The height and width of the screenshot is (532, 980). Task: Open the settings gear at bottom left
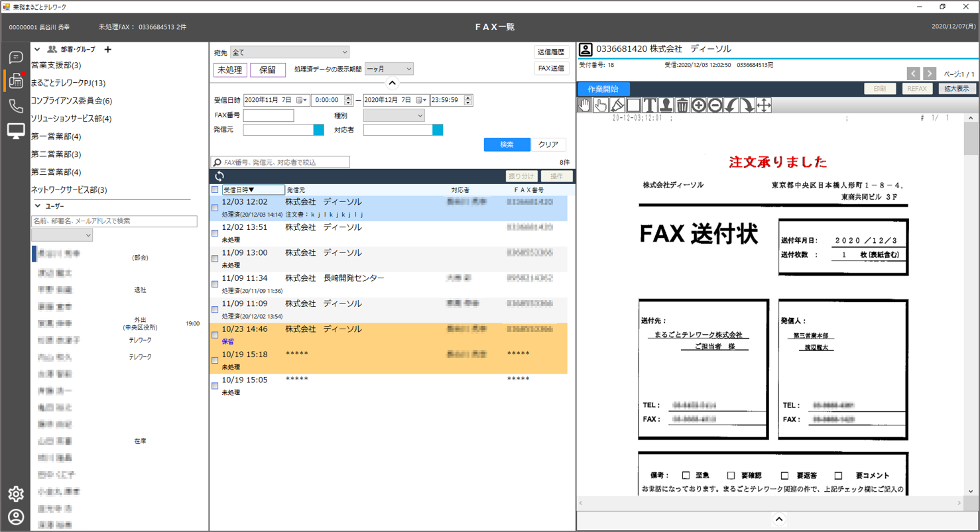click(x=16, y=494)
